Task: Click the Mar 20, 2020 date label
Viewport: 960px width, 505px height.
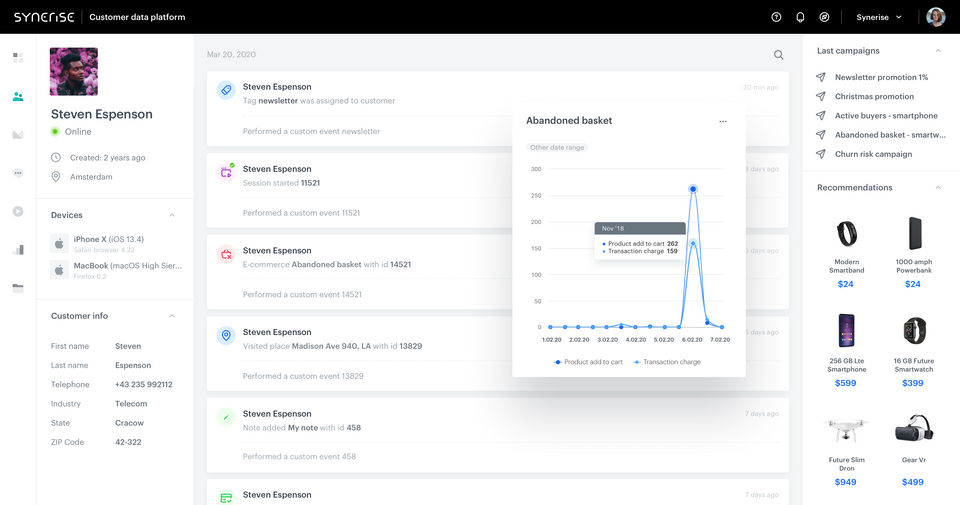Action: point(231,54)
